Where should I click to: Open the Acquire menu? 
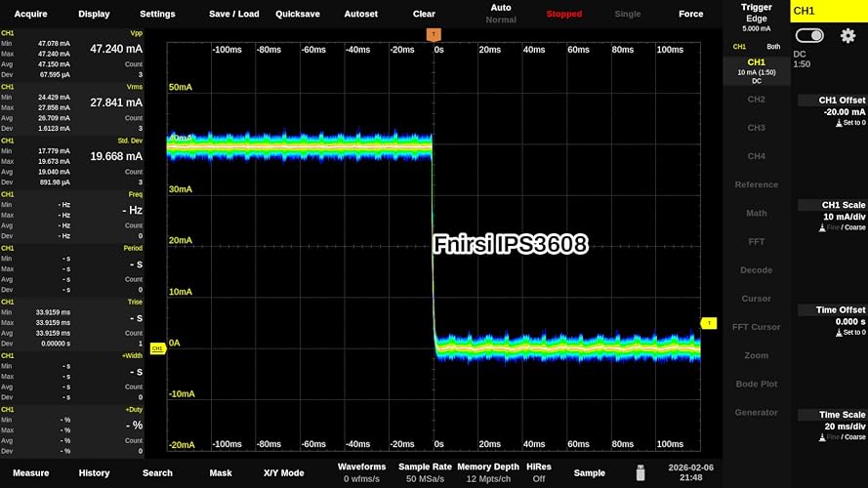click(x=31, y=14)
